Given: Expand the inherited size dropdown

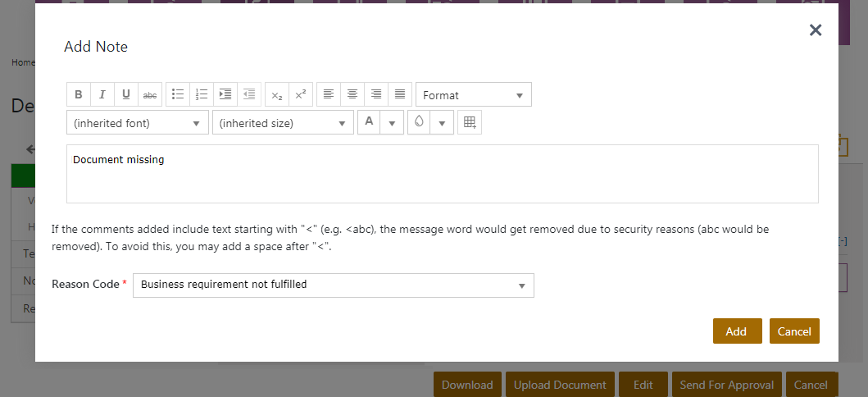Looking at the screenshot, I should click(x=283, y=123).
